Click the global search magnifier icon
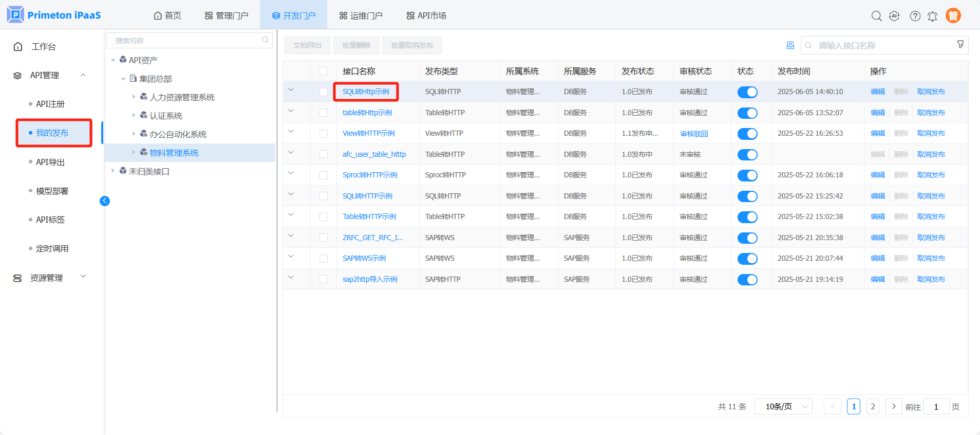Viewport: 980px width, 435px height. 876,16
